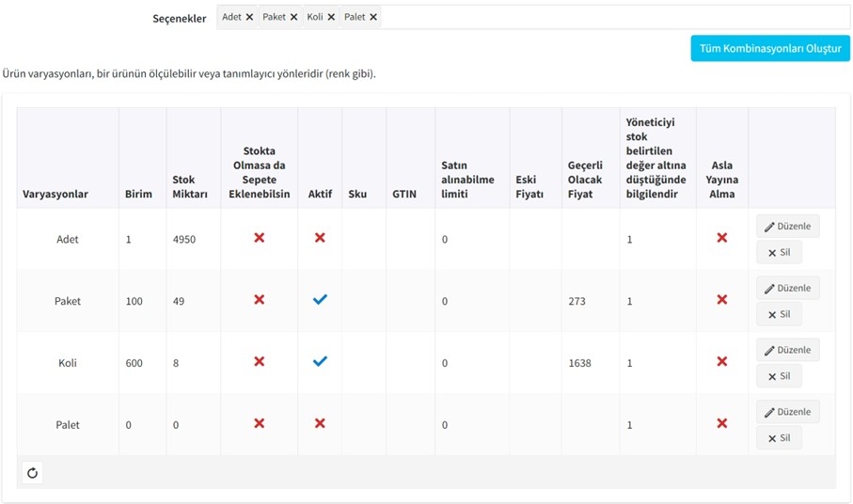The image size is (853, 504).
Task: Click inside the Seçenekler tag input field
Action: 615,18
